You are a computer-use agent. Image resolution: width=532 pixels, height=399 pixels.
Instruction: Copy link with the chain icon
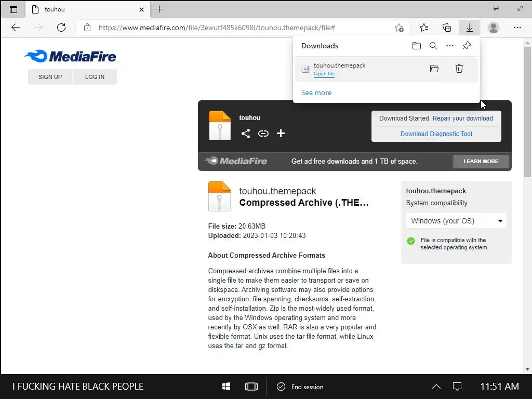263,134
